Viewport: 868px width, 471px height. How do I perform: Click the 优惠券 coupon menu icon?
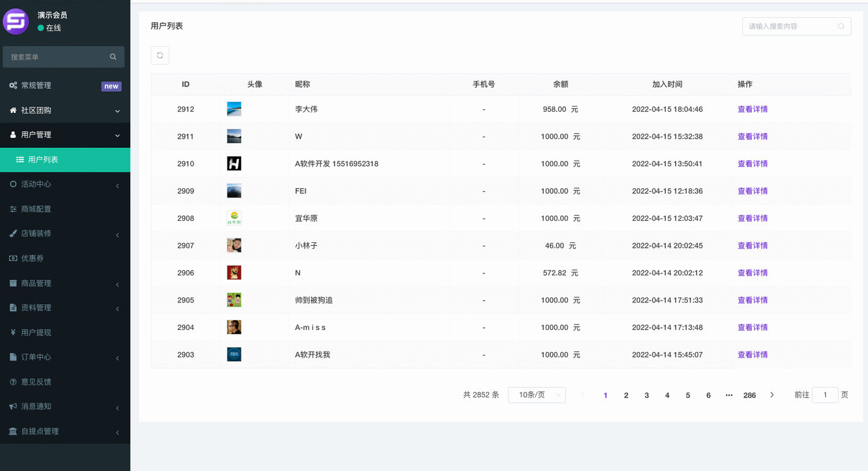pos(13,259)
